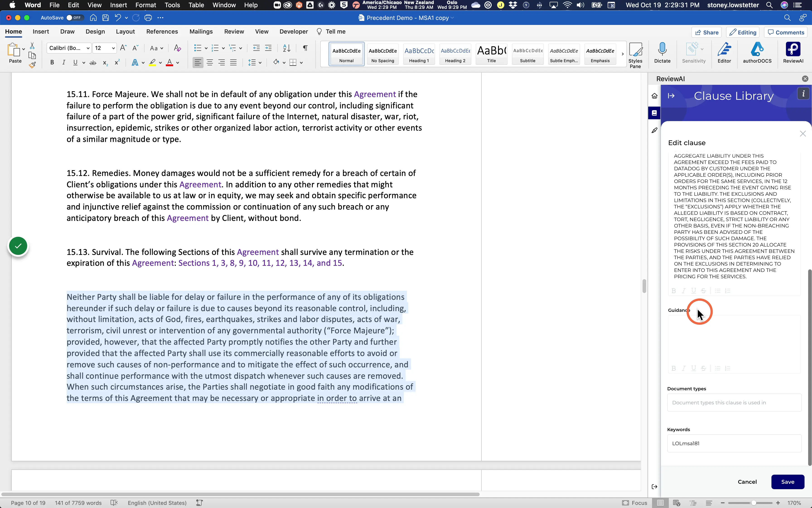Screen dimensions: 812x508
Task: Save the edited clause
Action: (x=788, y=482)
